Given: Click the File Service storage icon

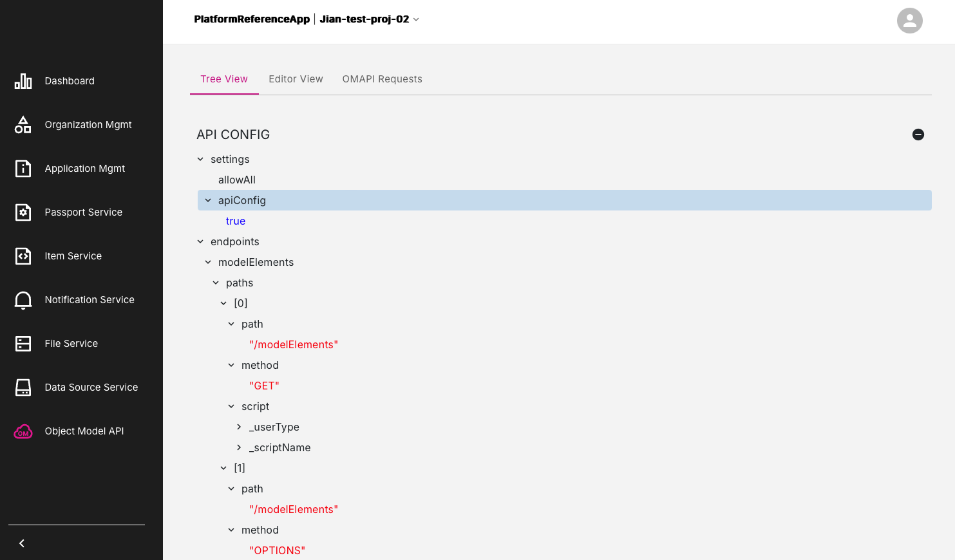Looking at the screenshot, I should pos(23,344).
